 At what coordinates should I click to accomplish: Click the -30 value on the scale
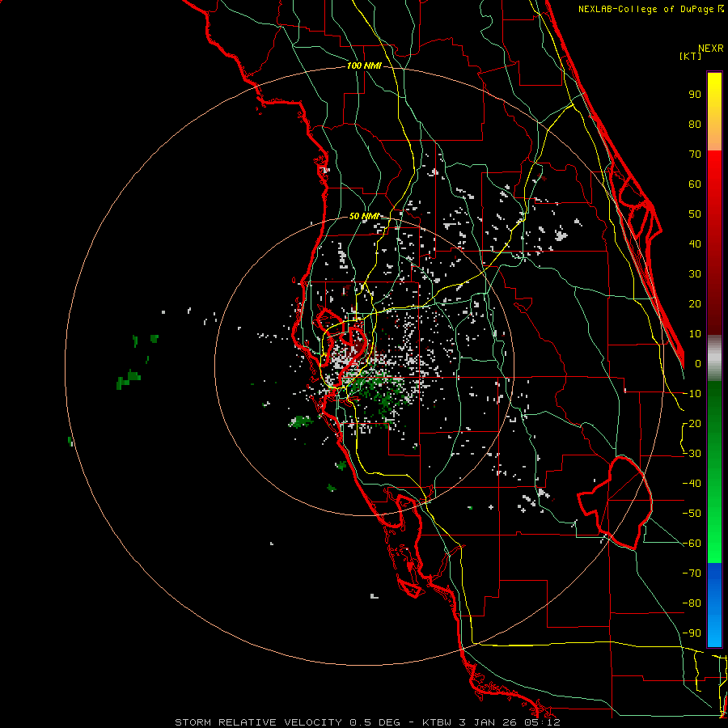(692, 454)
